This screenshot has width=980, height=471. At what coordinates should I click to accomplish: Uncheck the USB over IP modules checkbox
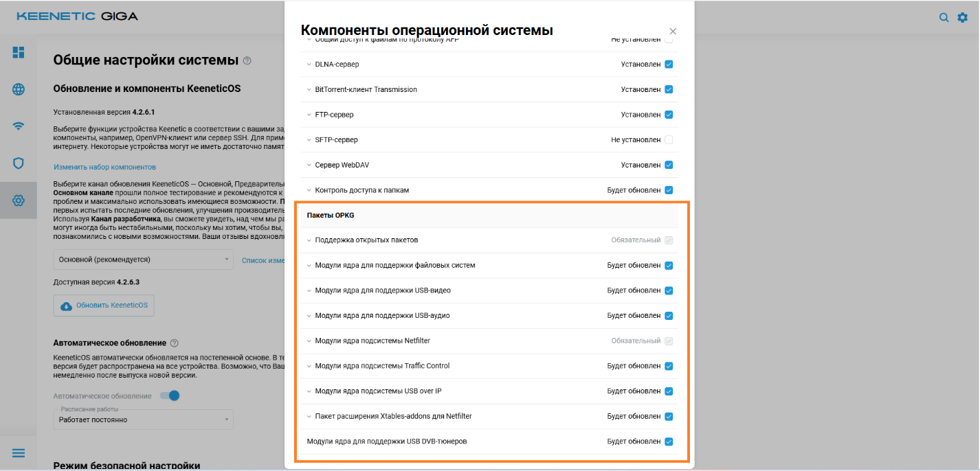[669, 391]
